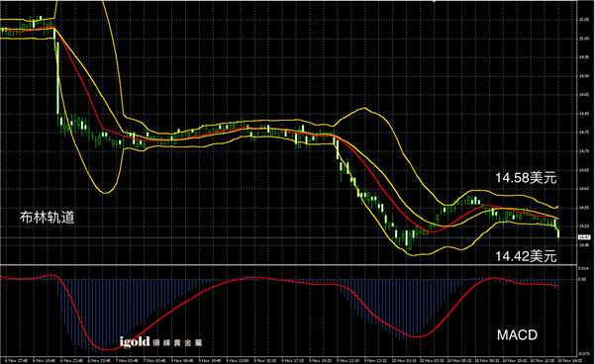Select the MACD indicator label

[x=517, y=334]
